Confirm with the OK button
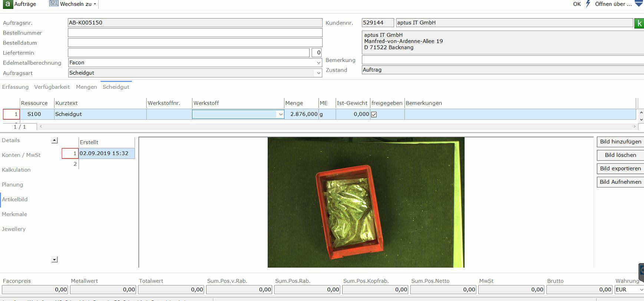This screenshot has height=301, width=644. (577, 4)
